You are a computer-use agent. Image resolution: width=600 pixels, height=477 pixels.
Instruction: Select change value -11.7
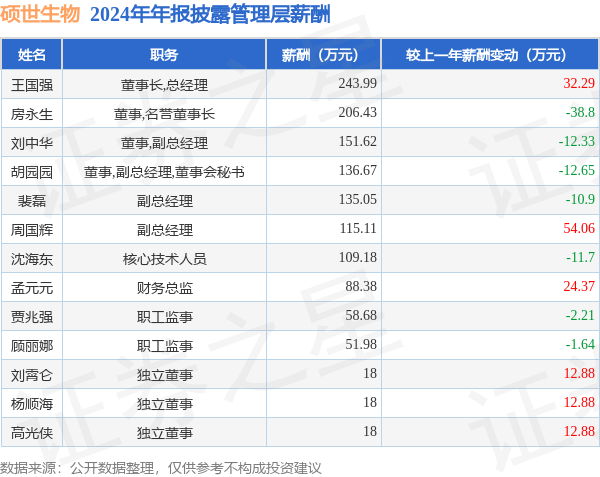point(580,257)
